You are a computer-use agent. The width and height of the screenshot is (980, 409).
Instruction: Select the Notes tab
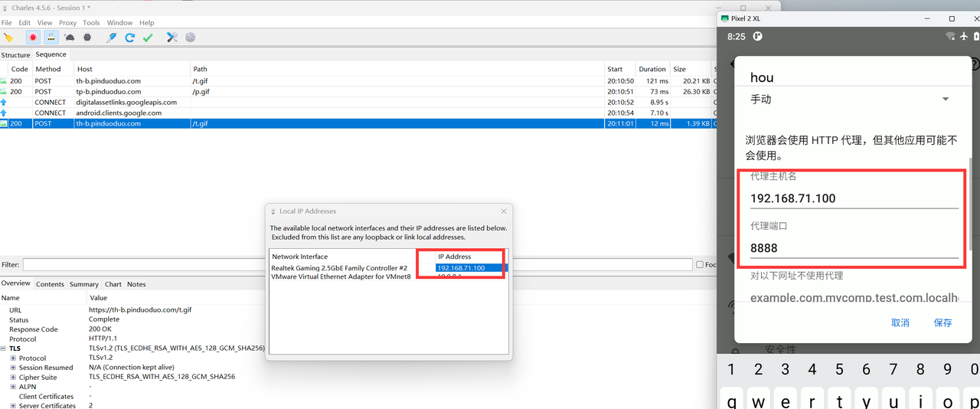click(136, 284)
